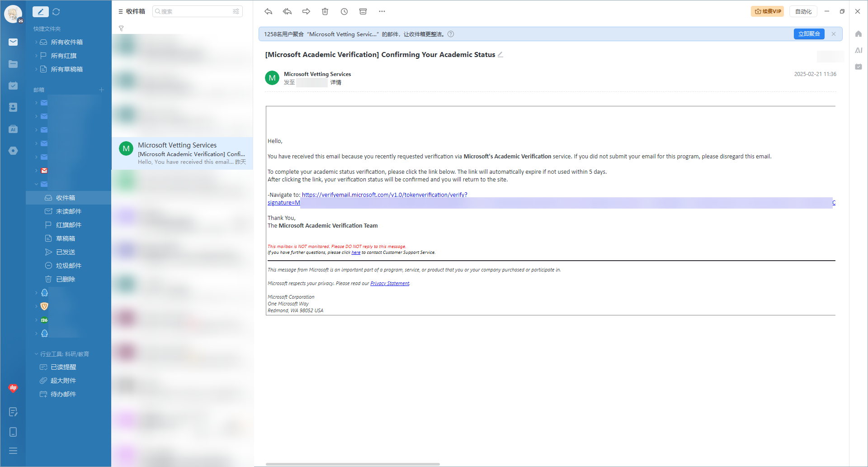This screenshot has height=467, width=868.
Task: Open the message list filter icon
Action: click(x=121, y=29)
